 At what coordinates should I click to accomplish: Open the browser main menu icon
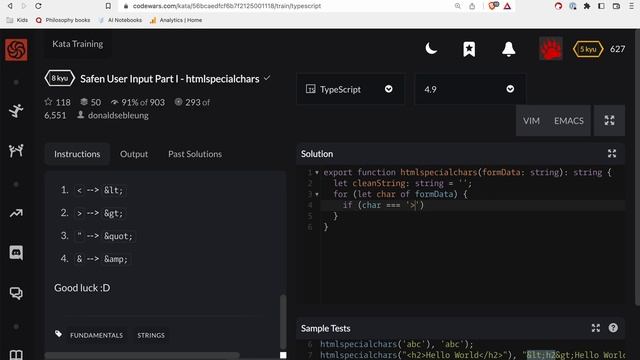pos(631,6)
